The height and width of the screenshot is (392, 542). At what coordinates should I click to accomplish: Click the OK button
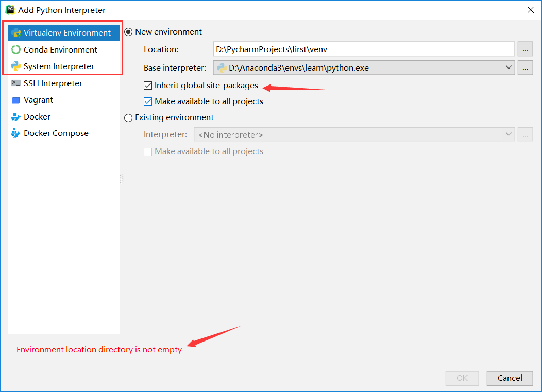(x=462, y=378)
